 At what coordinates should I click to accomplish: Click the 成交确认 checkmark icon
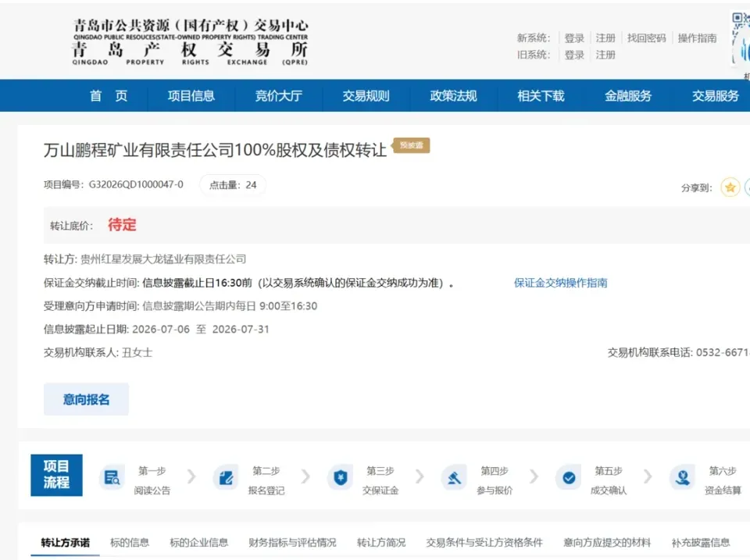(x=569, y=477)
